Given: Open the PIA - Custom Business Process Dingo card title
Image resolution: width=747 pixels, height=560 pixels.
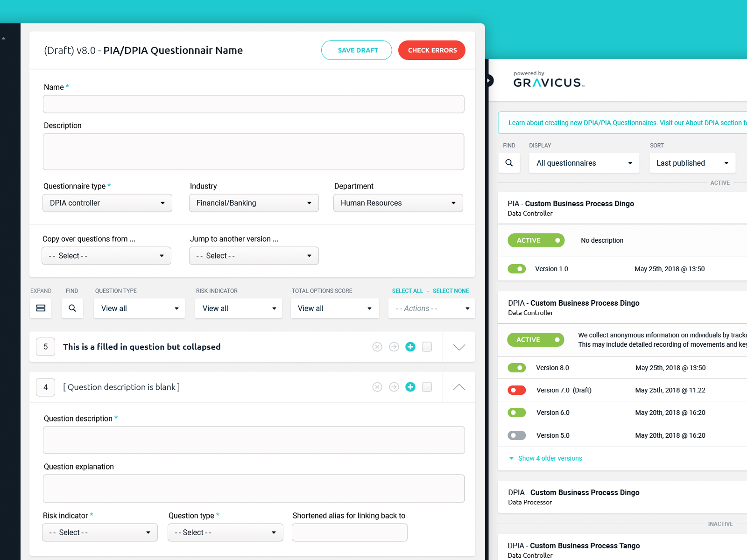Looking at the screenshot, I should point(571,203).
